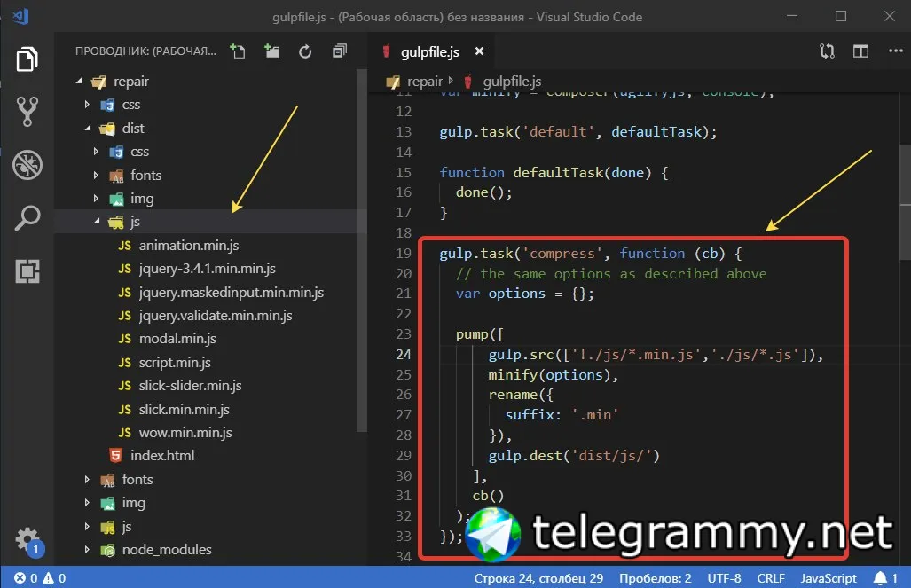Open the Source Control view
The width and height of the screenshot is (911, 588).
coord(27,112)
